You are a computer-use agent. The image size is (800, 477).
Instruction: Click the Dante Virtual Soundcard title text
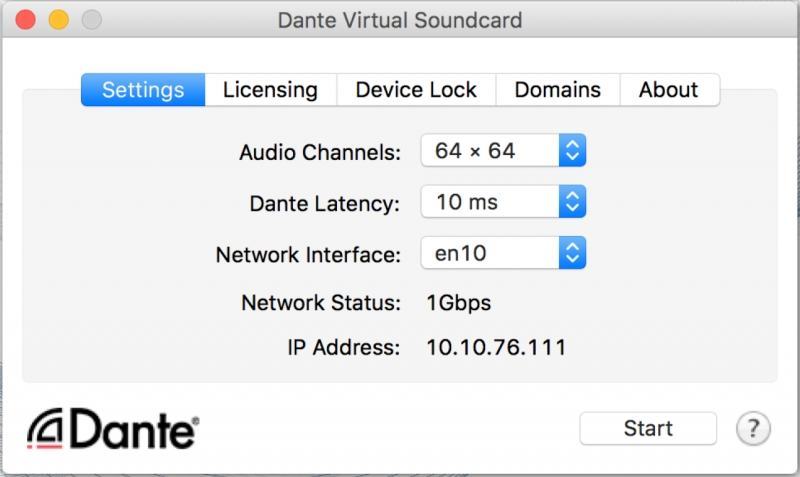pos(400,20)
